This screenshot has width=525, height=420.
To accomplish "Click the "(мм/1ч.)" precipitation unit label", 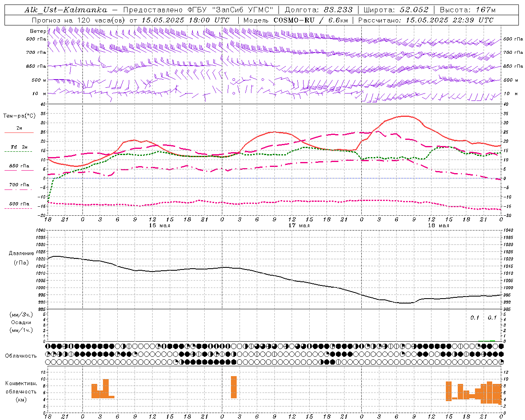I will coord(21,330).
